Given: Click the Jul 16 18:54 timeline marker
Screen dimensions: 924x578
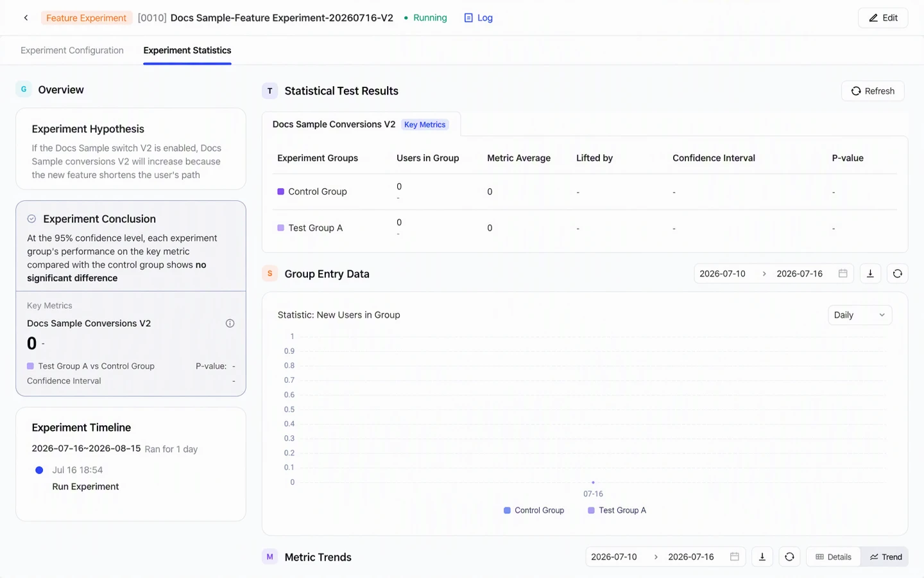Looking at the screenshot, I should pos(39,470).
